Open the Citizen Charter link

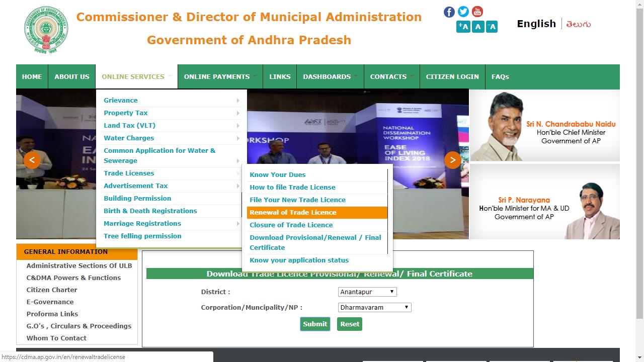coord(51,290)
